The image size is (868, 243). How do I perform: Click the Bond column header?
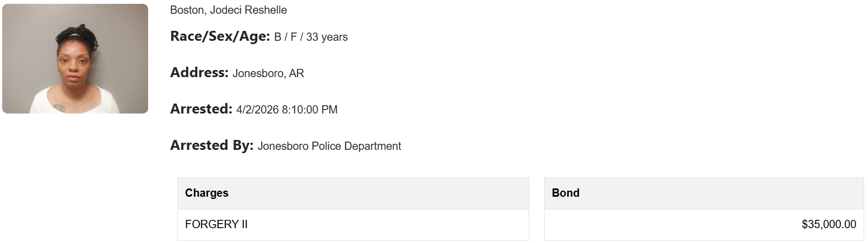(566, 193)
